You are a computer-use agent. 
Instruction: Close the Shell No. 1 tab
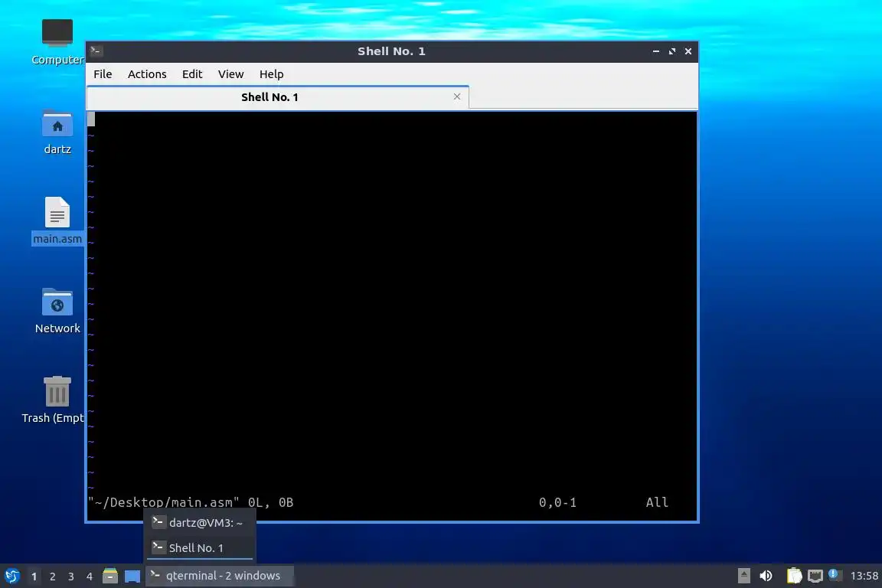coord(457,96)
